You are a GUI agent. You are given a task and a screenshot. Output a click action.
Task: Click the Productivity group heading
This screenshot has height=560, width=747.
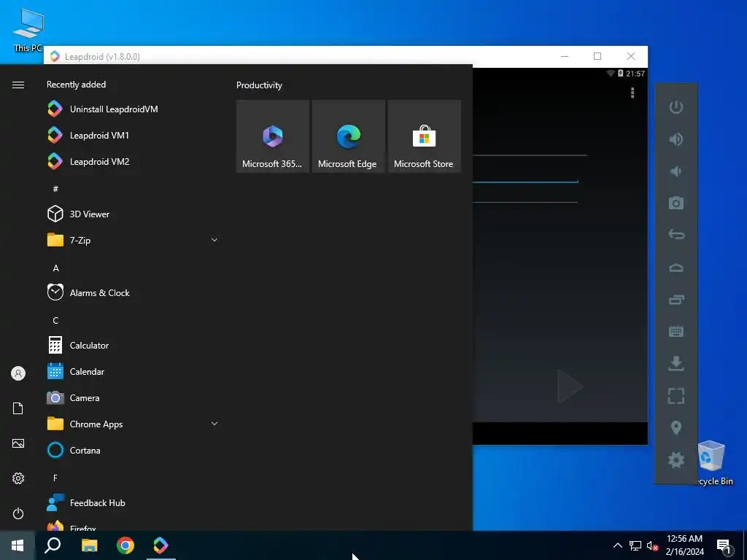[x=259, y=85]
